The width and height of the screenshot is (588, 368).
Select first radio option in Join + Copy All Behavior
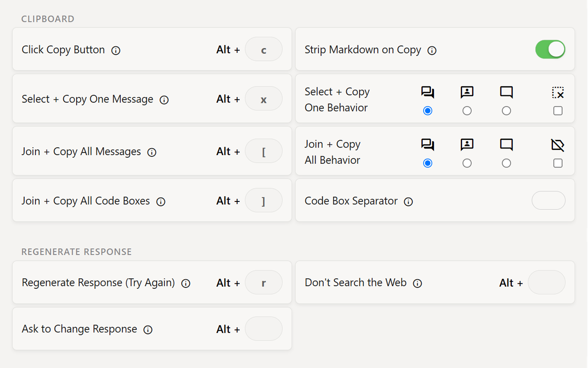pos(428,163)
